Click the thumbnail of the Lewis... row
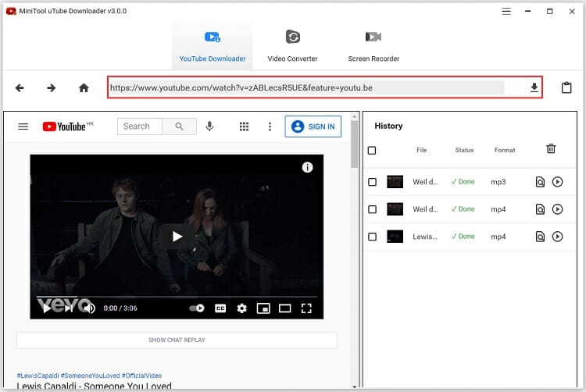The image size is (586, 392). coord(395,237)
